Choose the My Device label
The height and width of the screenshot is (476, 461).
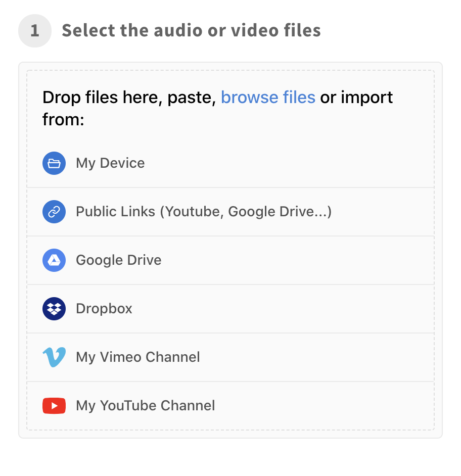[x=110, y=163]
